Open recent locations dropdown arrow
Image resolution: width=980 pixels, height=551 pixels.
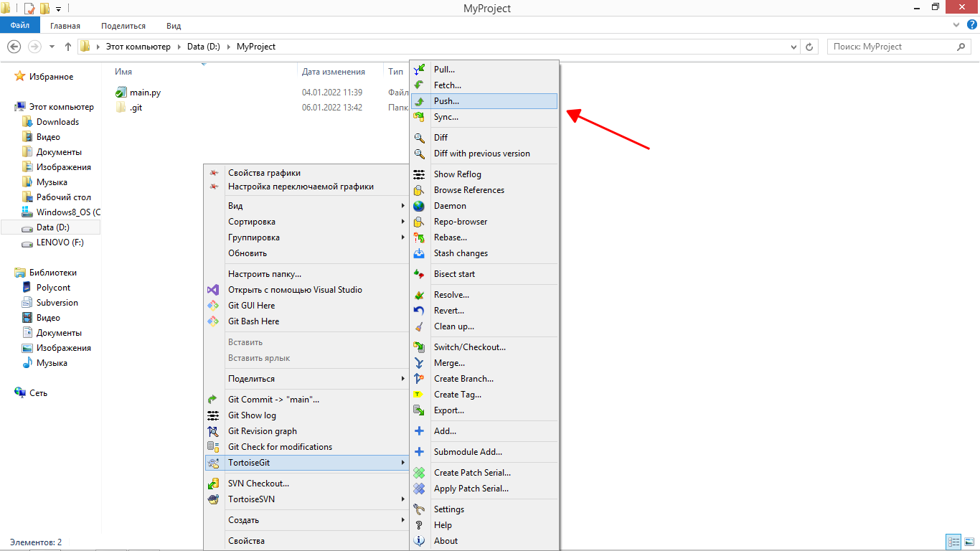click(x=52, y=47)
